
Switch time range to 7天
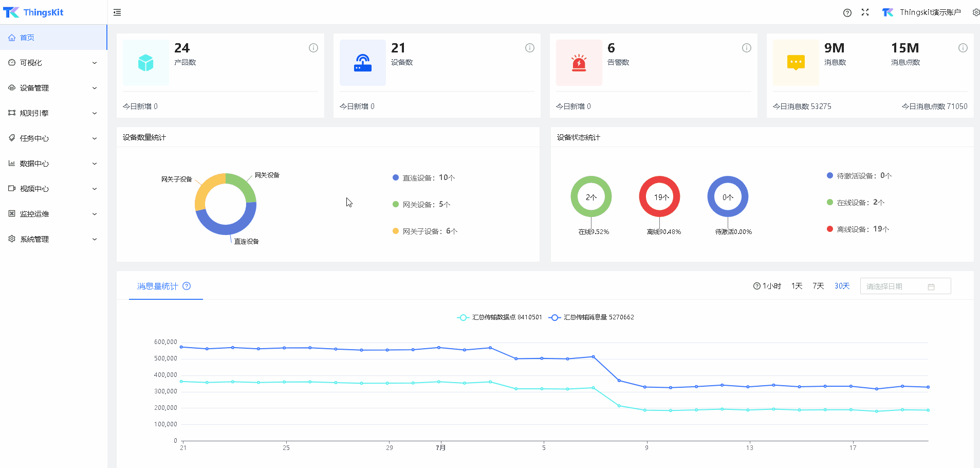[x=818, y=286]
